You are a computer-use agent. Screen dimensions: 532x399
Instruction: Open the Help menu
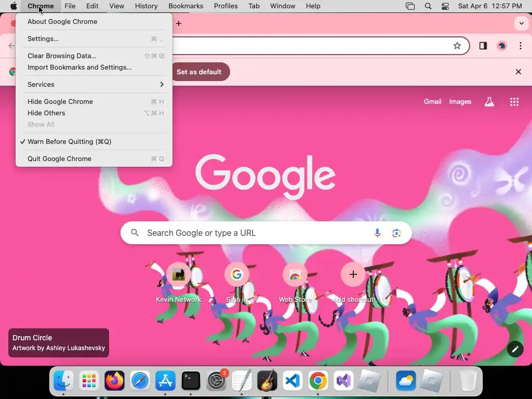point(313,6)
